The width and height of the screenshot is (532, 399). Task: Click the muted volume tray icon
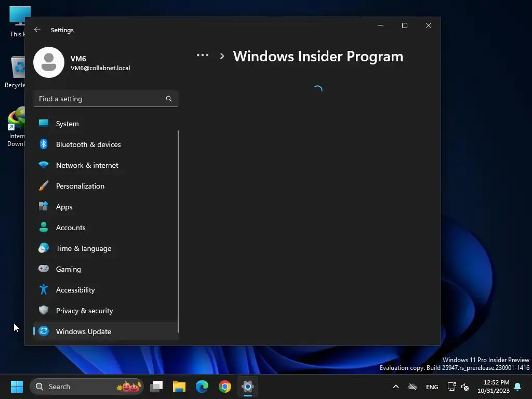pos(465,387)
